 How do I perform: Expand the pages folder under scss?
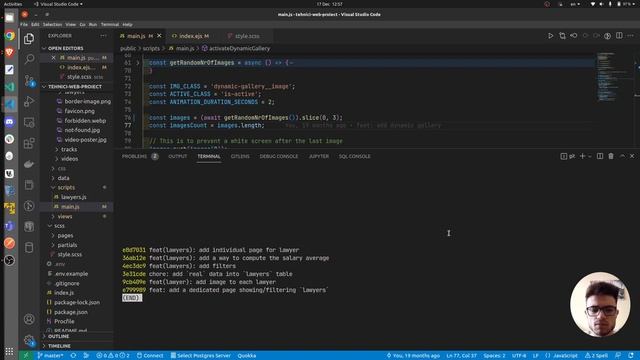pos(65,236)
